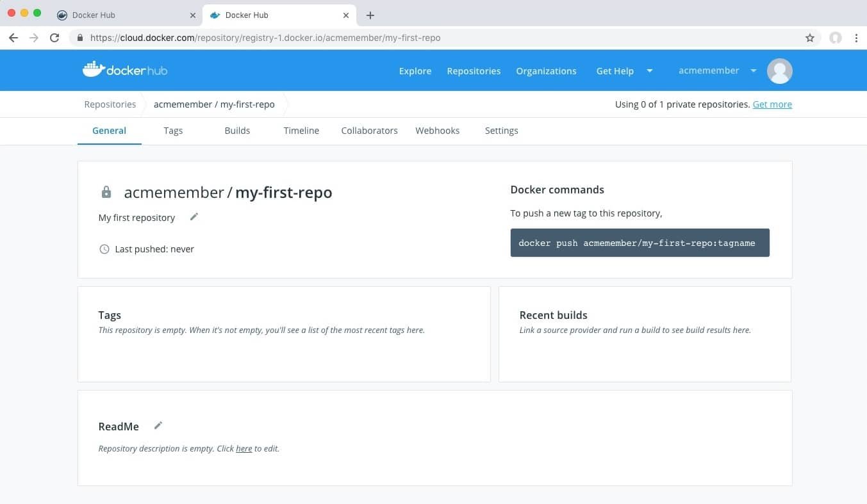Switch to the Timeline tab
The height and width of the screenshot is (504, 867).
point(301,131)
